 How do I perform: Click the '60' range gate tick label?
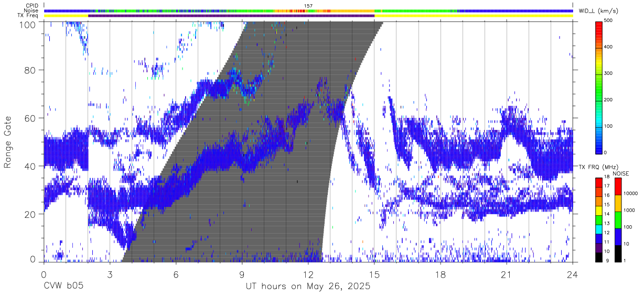tap(31, 118)
